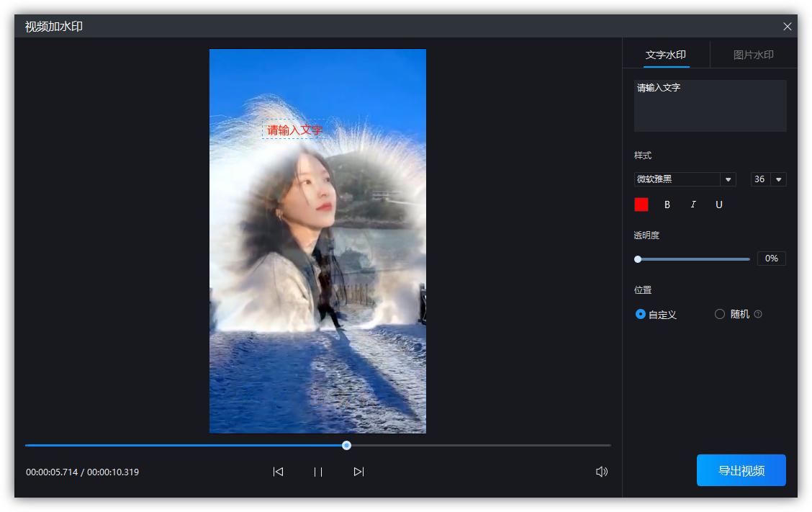Apply italic style to the watermark text

(x=693, y=205)
